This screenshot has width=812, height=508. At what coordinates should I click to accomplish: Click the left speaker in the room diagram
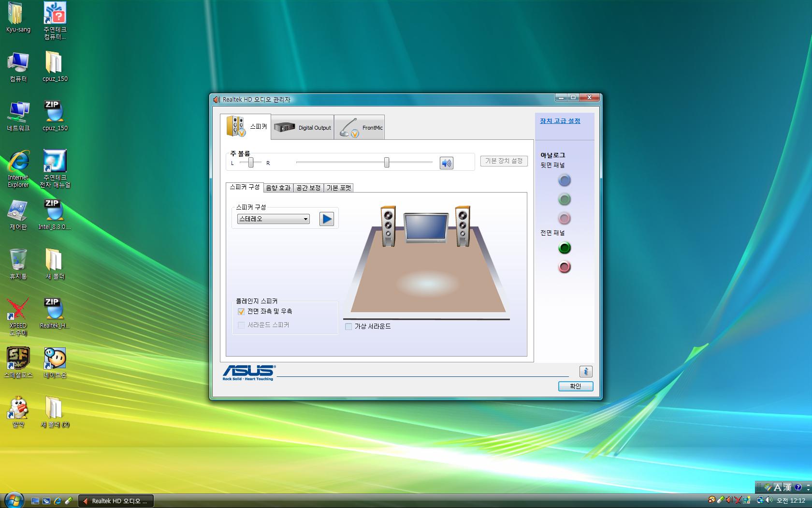[x=388, y=226]
